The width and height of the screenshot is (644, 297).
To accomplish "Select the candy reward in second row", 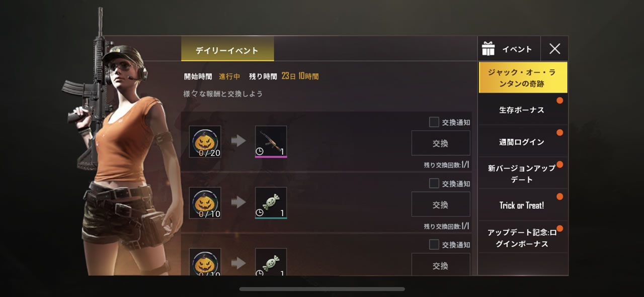I will [x=271, y=203].
